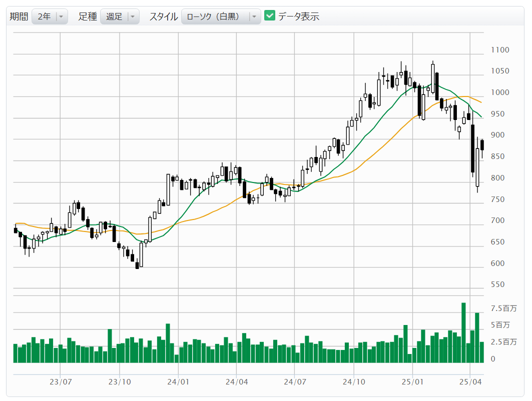Image resolution: width=532 pixels, height=401 pixels.
Task: Click the 7.5百万 volume axis label
Action: pos(503,308)
